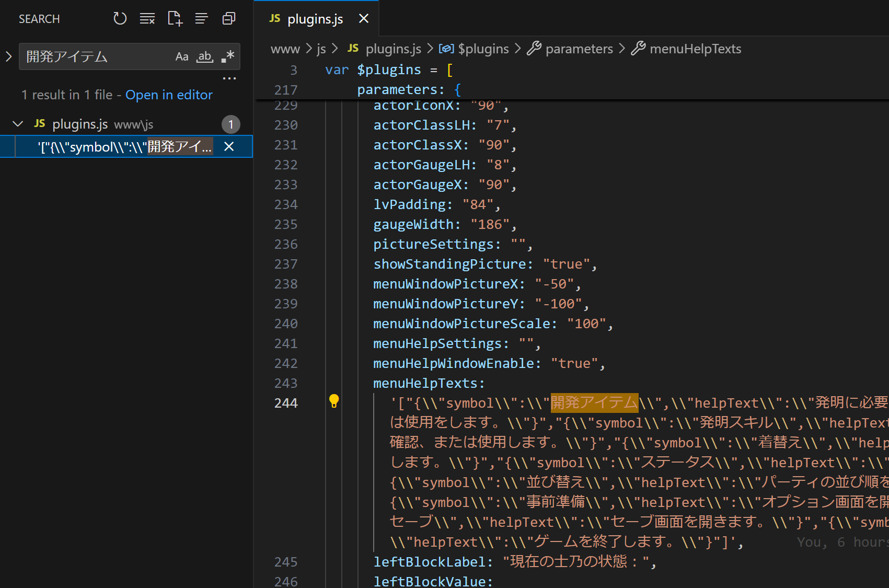Click plugins.js in the breadcrumb path
Image resolution: width=889 pixels, height=588 pixels.
pos(393,49)
